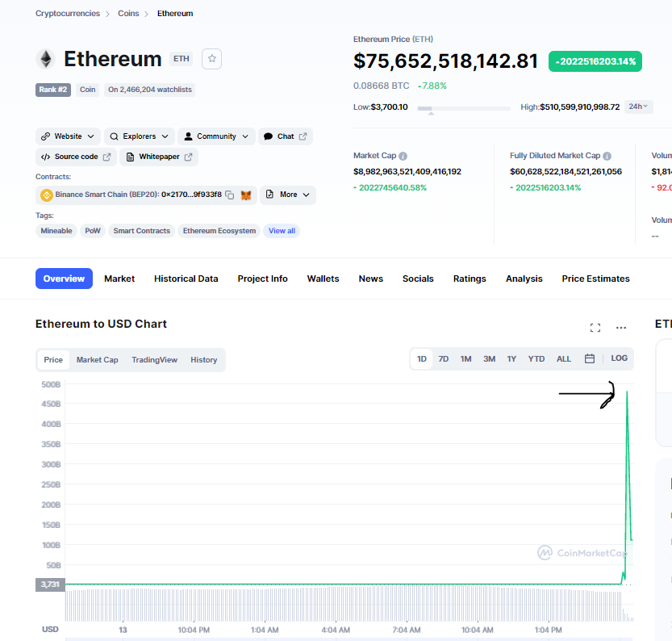Expand the More contracts dropdown
Viewport: 672px width, 641px height.
(x=287, y=195)
